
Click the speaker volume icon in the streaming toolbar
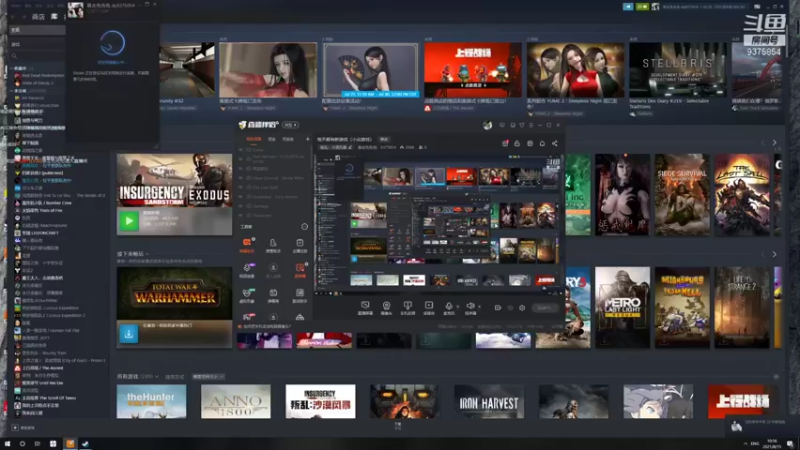[470, 306]
